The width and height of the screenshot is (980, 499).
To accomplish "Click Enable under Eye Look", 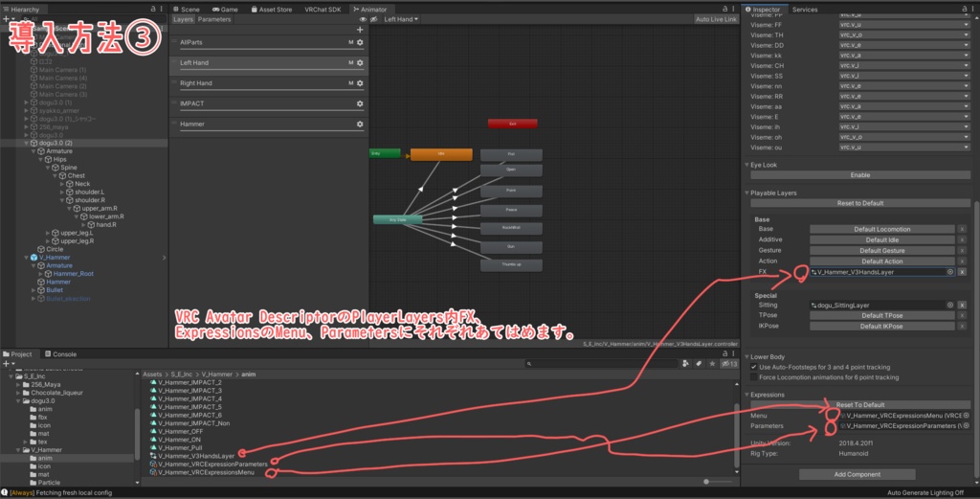I will click(x=860, y=175).
